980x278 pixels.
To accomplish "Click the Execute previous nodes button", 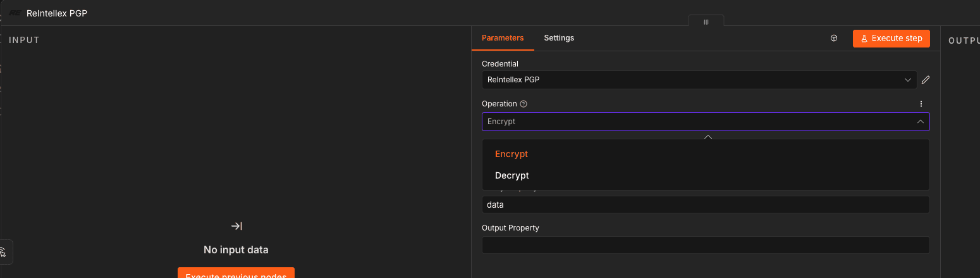I will coord(236,273).
